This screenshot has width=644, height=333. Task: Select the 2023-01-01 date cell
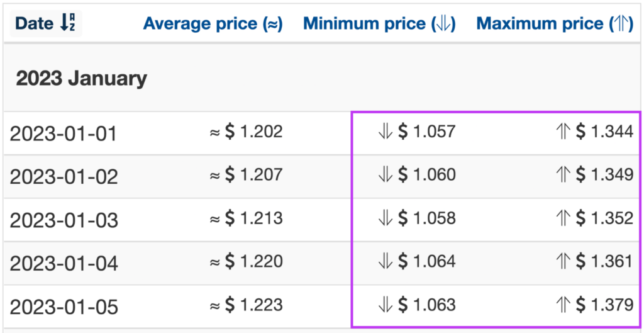pos(64,133)
